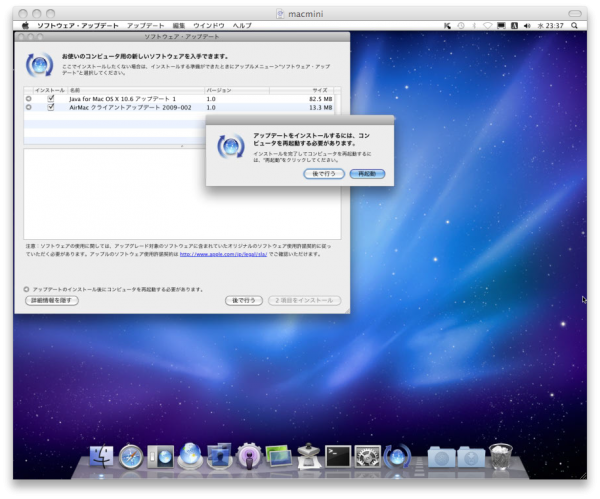The height and width of the screenshot is (499, 600).
Task: Click the display status icon in menu bar
Action: click(x=501, y=26)
